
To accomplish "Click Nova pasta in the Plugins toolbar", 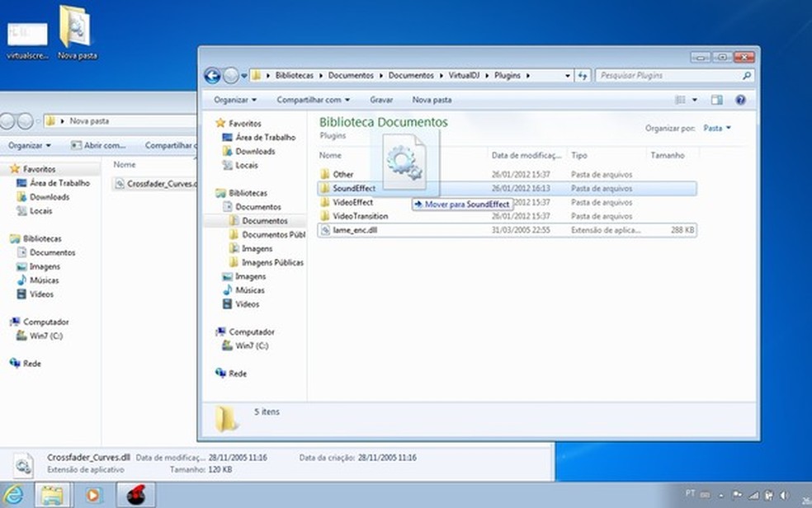I will pos(432,100).
